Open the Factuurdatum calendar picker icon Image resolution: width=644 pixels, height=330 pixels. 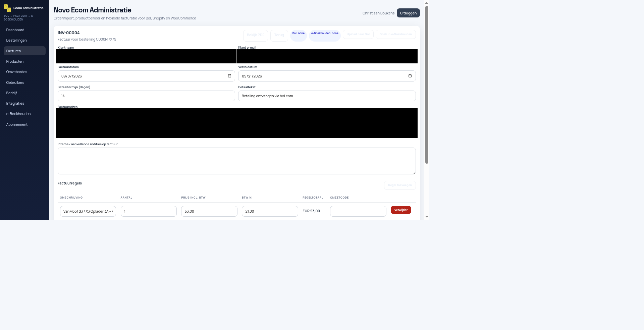[229, 76]
